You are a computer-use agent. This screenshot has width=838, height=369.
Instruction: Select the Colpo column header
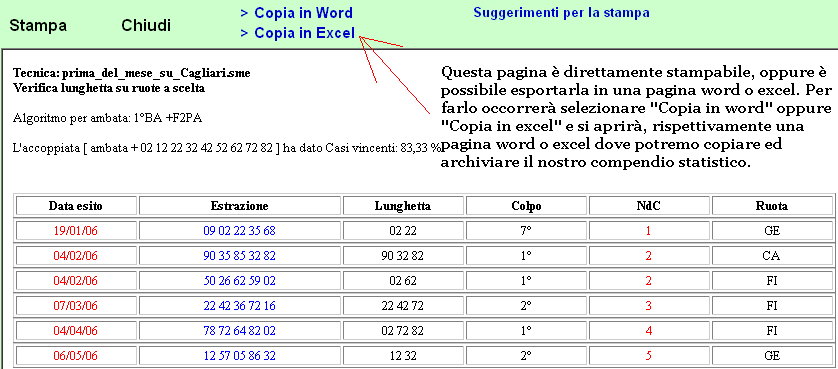526,206
